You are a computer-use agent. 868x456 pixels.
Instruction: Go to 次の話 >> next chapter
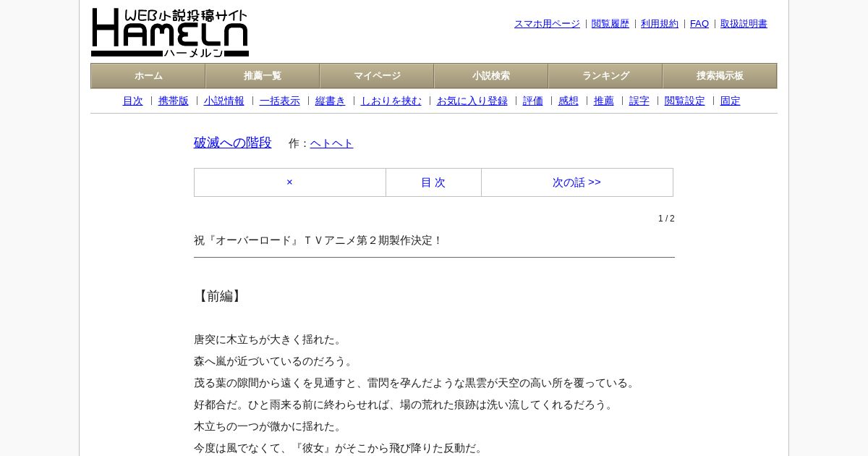coord(577,182)
